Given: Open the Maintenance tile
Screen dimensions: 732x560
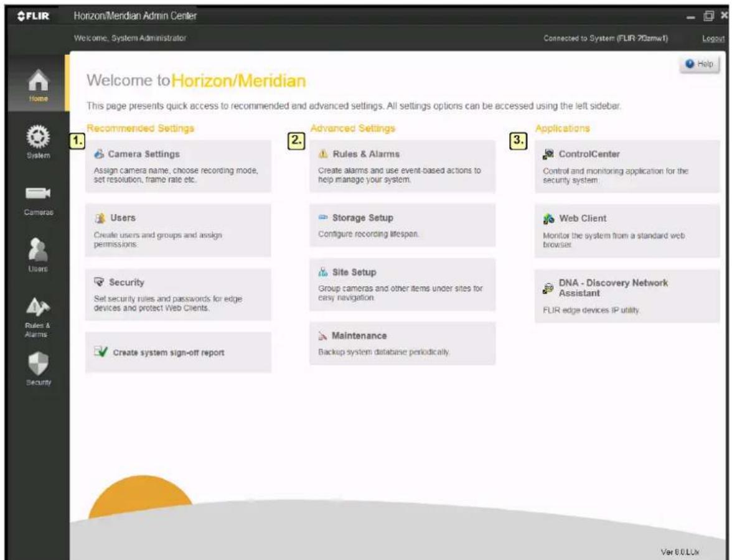Looking at the screenshot, I should click(402, 343).
